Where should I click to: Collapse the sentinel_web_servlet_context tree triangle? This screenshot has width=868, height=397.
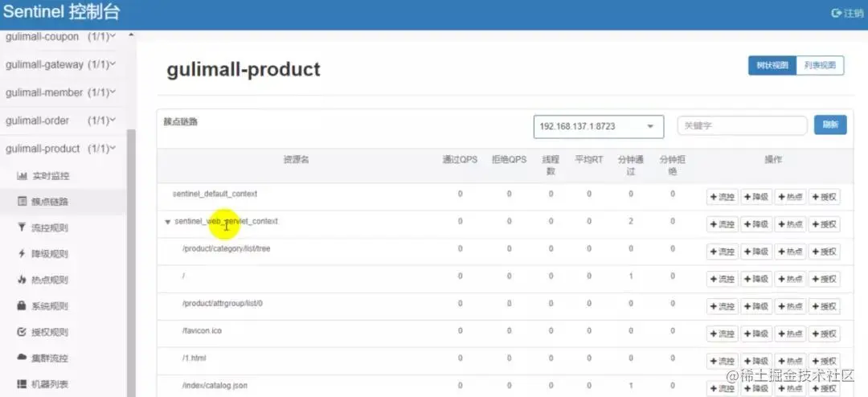point(168,222)
